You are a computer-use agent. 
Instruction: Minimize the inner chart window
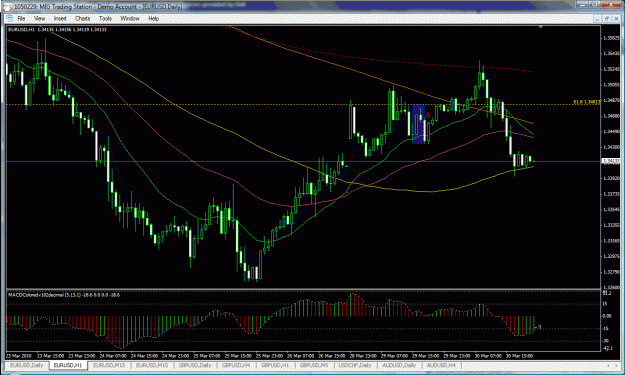(x=597, y=18)
